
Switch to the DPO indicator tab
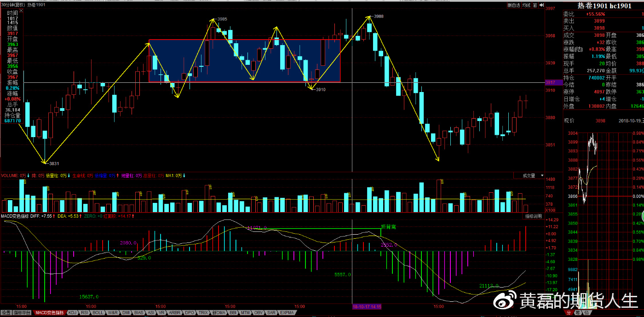tap(190, 313)
